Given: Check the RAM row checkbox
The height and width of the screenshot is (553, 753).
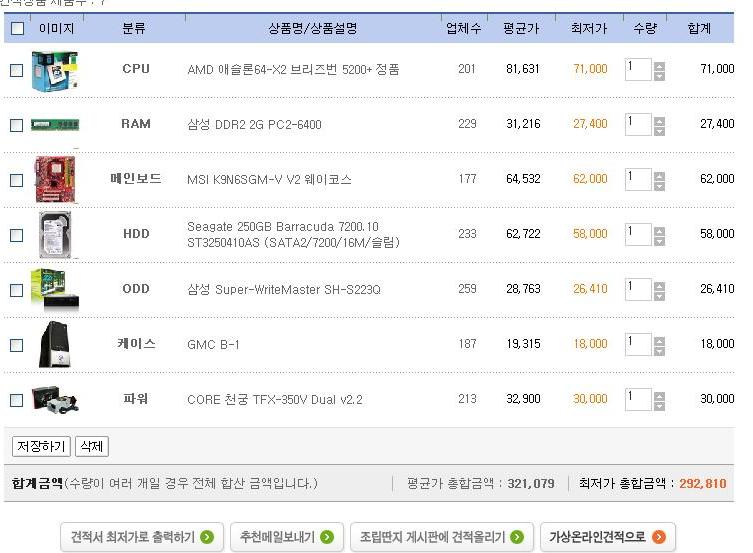Looking at the screenshot, I should (16, 125).
